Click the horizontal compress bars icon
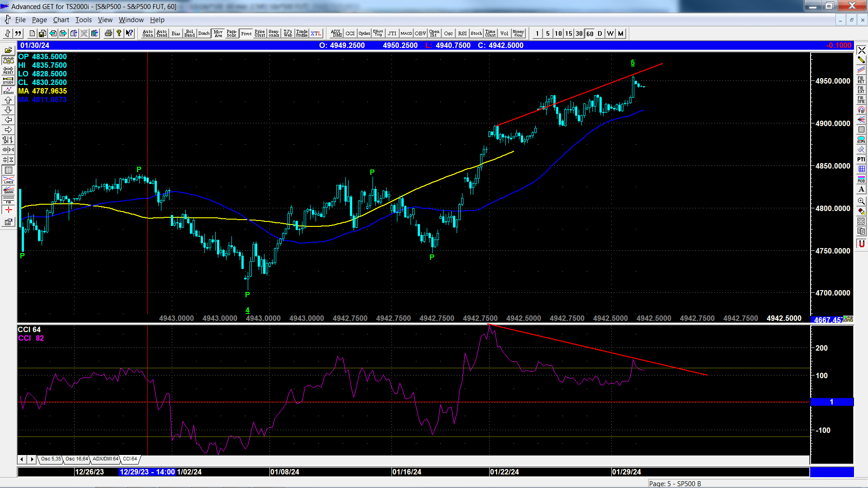 (x=9, y=150)
